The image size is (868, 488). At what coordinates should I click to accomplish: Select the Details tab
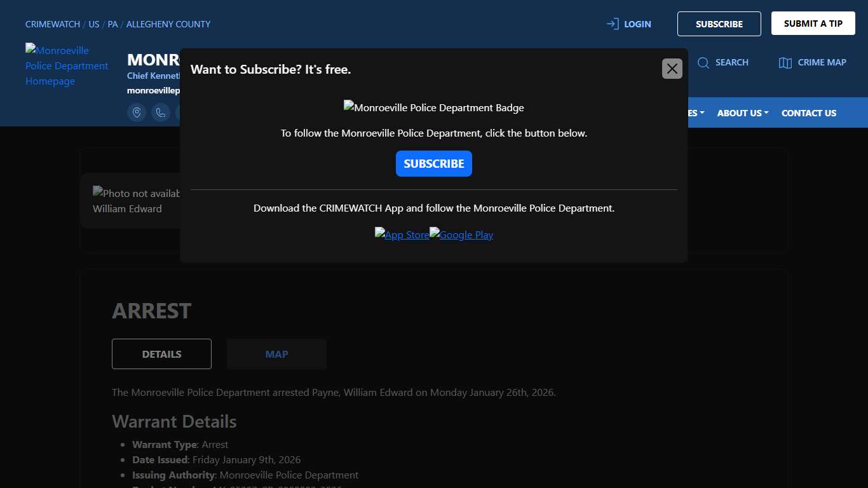tap(161, 354)
